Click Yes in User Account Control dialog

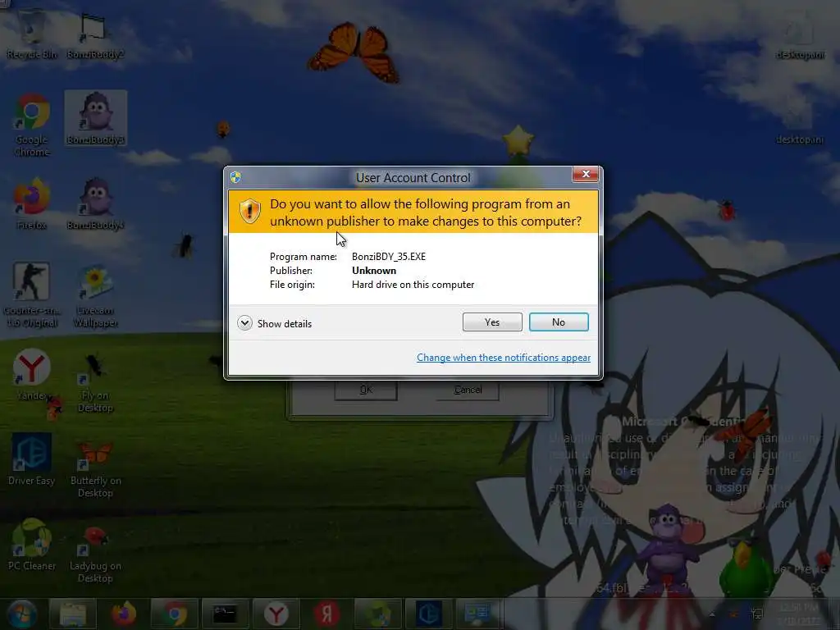(492, 322)
